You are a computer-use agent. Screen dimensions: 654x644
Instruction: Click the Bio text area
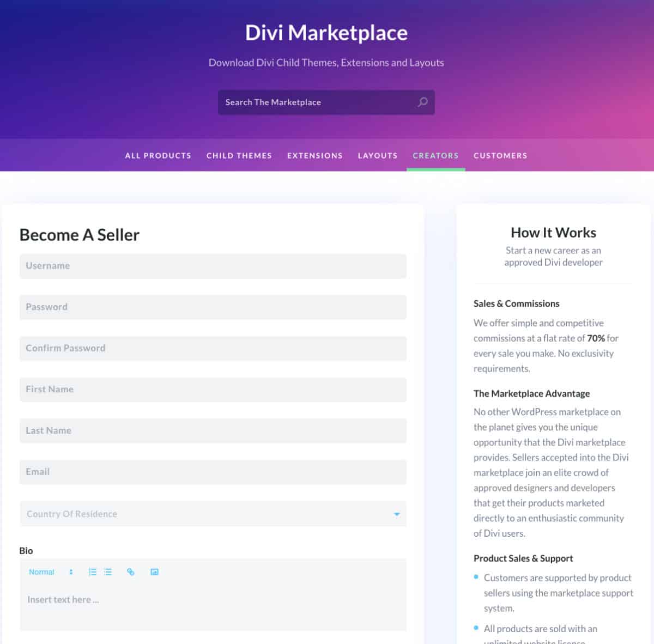[x=213, y=607]
